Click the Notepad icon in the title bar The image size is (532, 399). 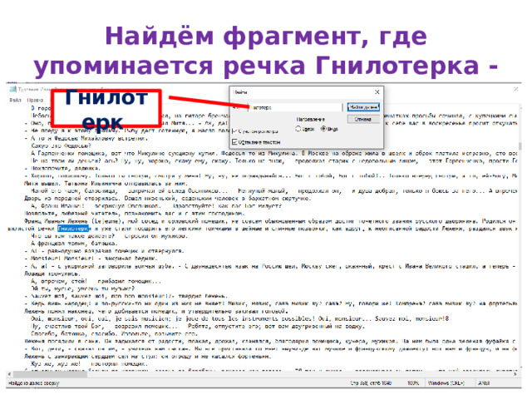[13, 89]
